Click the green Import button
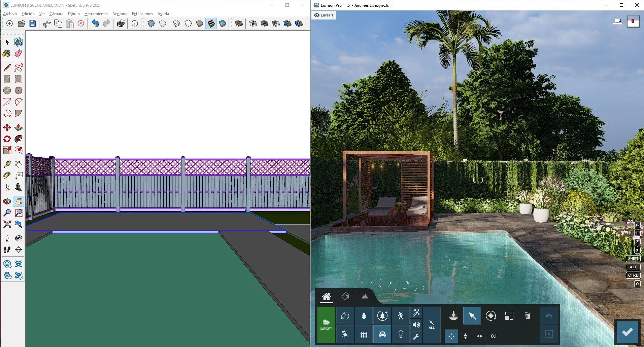Image resolution: width=644 pixels, height=347 pixels. [326, 325]
